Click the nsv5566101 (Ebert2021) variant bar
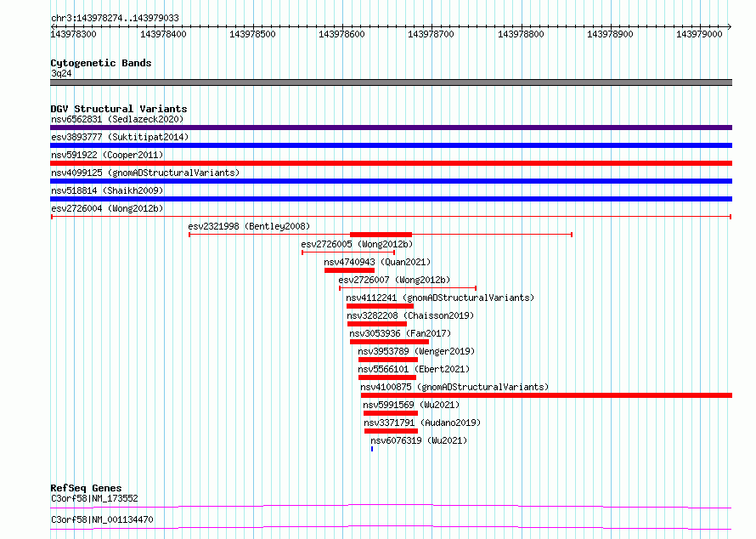The height and width of the screenshot is (539, 756). [x=387, y=377]
